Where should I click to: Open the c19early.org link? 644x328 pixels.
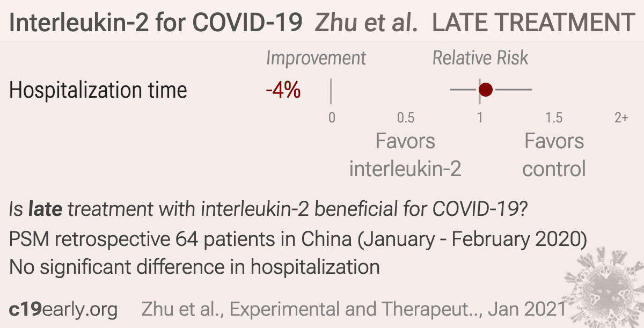point(63,309)
